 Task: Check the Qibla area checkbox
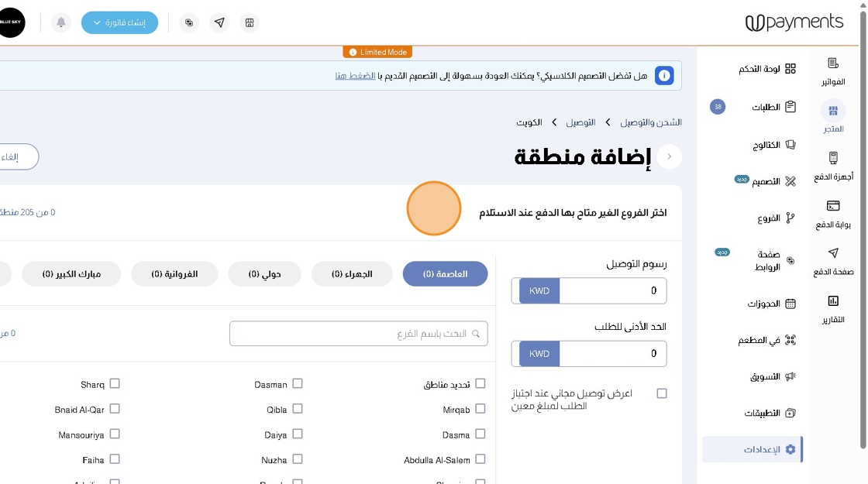point(298,409)
